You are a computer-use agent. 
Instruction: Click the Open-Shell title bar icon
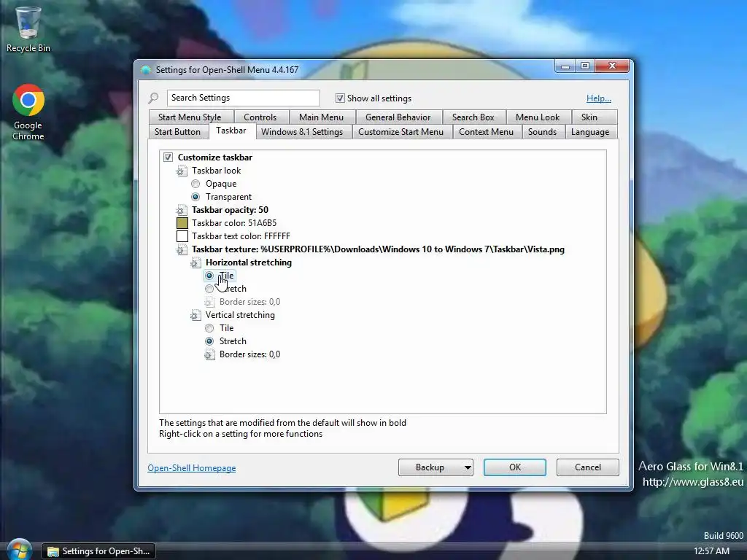[x=146, y=70]
